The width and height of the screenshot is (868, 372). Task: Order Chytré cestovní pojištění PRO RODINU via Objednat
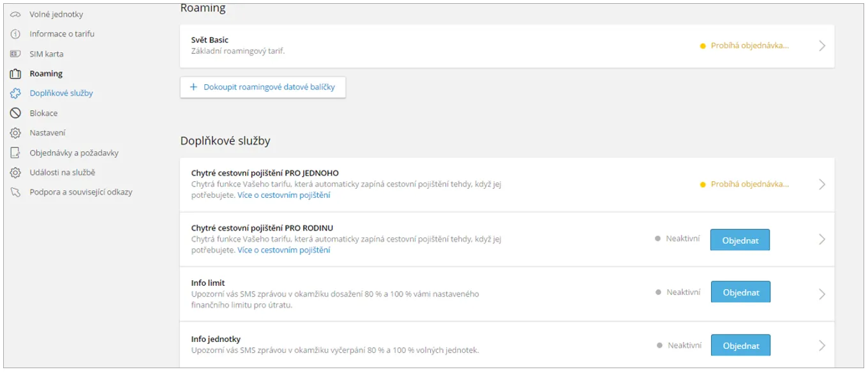pos(740,241)
